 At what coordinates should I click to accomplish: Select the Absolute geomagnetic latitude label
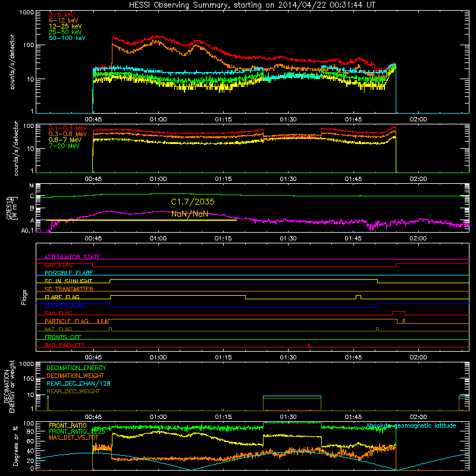click(x=411, y=426)
